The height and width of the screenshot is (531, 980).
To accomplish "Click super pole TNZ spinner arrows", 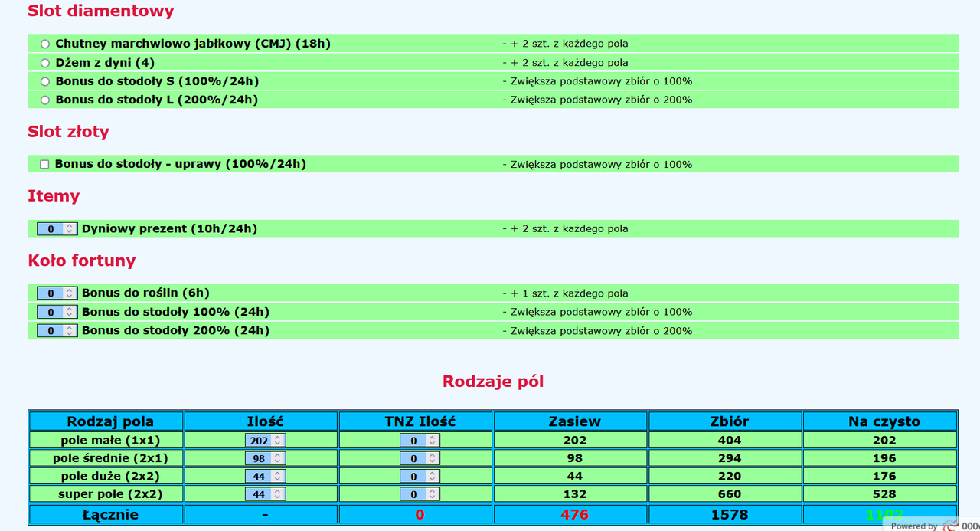I will (433, 494).
